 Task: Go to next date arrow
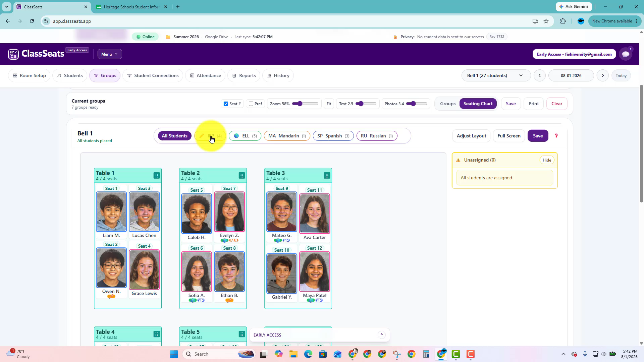603,75
